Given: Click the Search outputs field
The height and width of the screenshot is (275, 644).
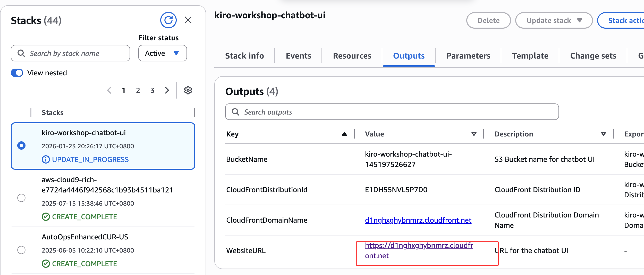Looking at the screenshot, I should (x=392, y=112).
